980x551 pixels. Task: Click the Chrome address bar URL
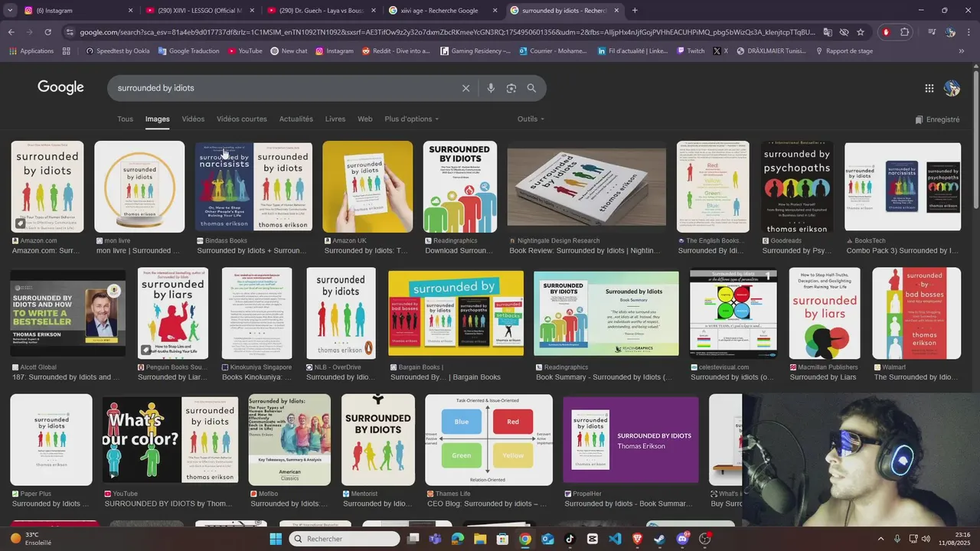[448, 32]
